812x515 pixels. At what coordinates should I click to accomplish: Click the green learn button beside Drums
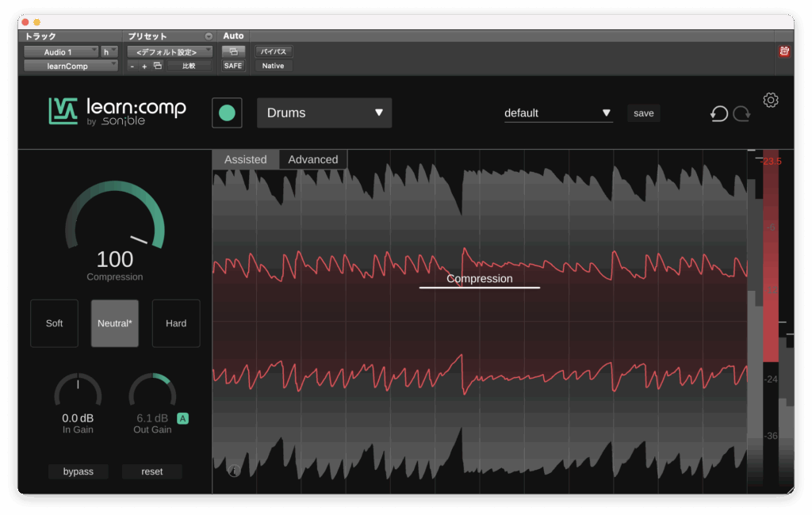pyautogui.click(x=227, y=113)
